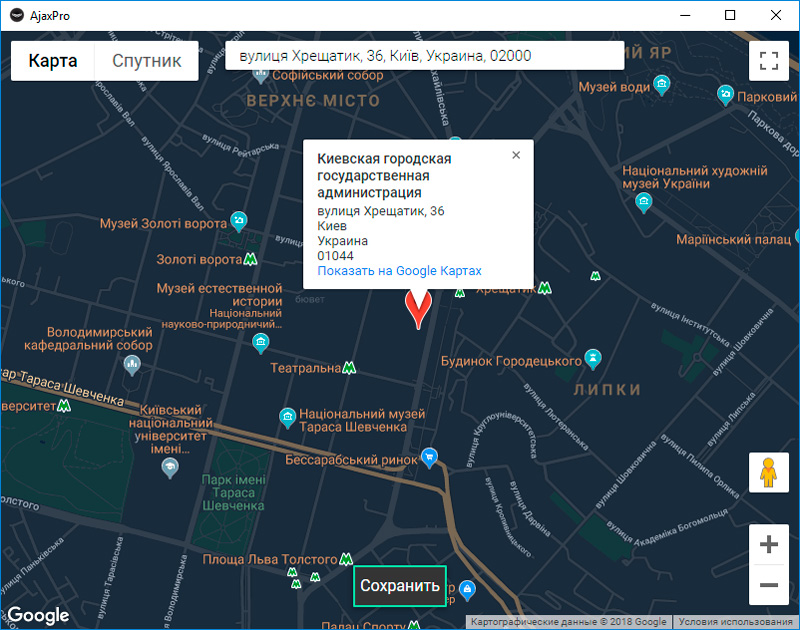800x630 pixels.
Task: Zoom in with the plus button
Action: 768,545
